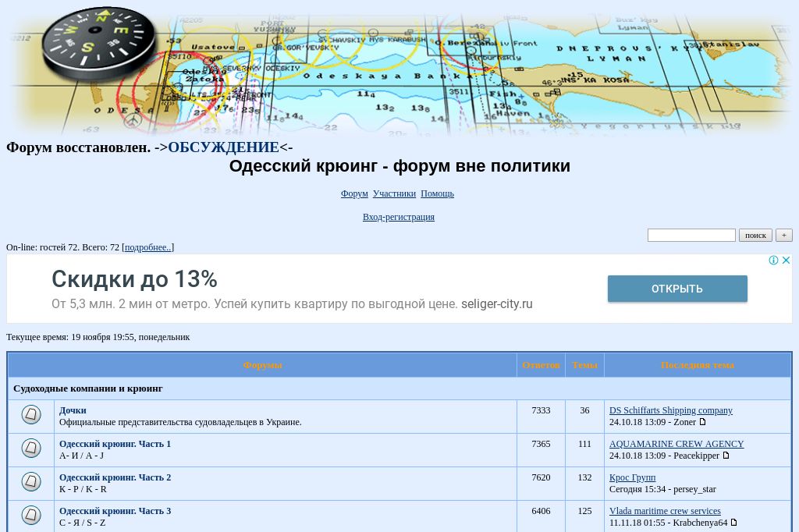Click the Темы column header
Screen dimensions: 799x532
pos(584,365)
